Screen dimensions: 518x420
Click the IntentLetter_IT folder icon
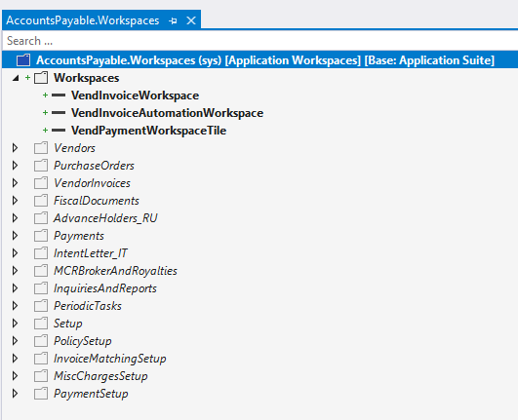click(x=41, y=253)
